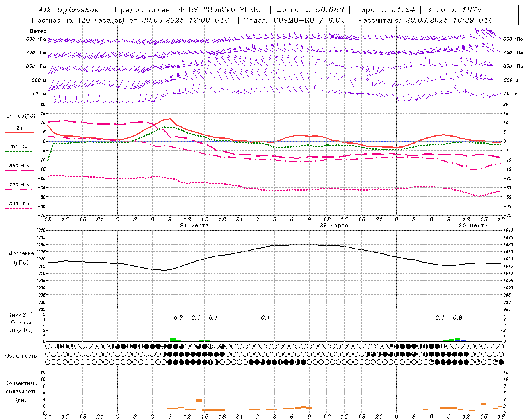Click the Облачность cloud cover label

tap(21, 356)
